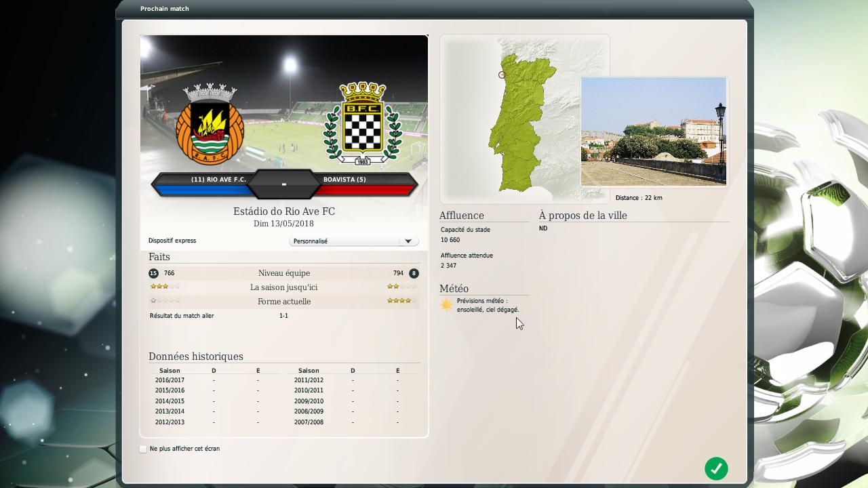The width and height of the screenshot is (868, 488).
Task: Tick the 'Ne plus afficher cet écran' checkbox
Action: 143,449
